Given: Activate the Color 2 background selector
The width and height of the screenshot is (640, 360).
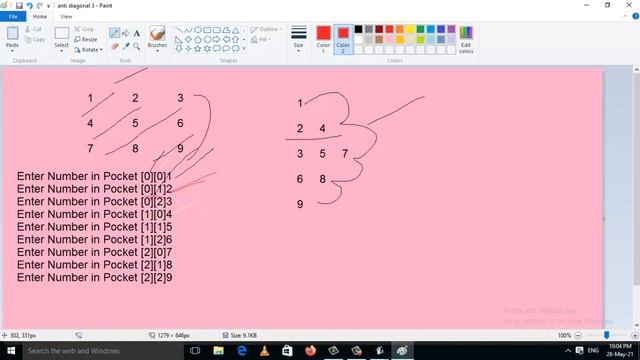Looking at the screenshot, I should [343, 39].
